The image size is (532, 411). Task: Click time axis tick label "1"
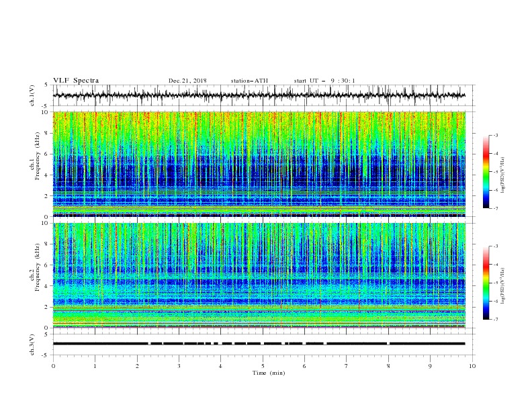(x=95, y=366)
